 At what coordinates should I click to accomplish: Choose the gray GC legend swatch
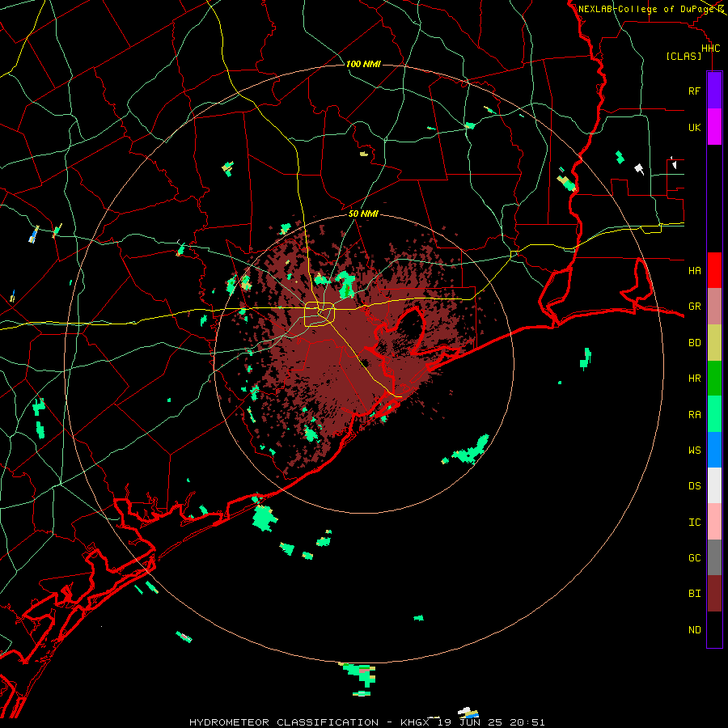(714, 557)
